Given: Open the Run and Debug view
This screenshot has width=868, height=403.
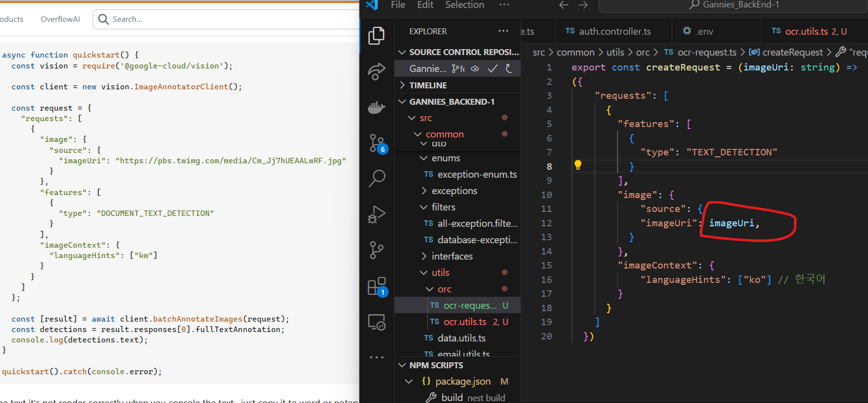Looking at the screenshot, I should (x=377, y=214).
